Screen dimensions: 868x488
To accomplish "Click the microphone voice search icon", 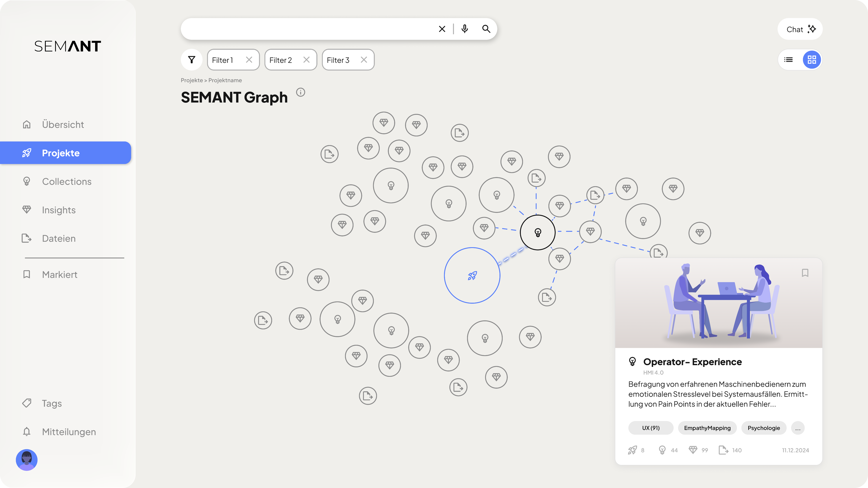I will (465, 29).
